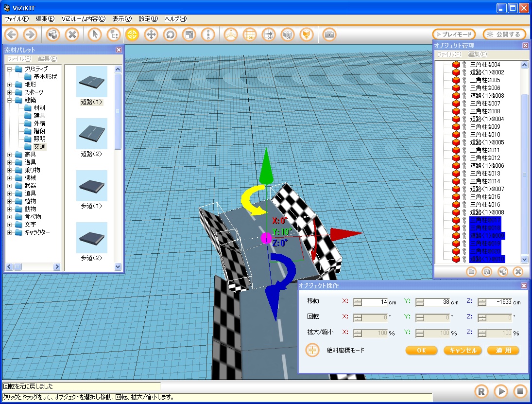Click the redo forward-arrow toolbar icon

(31, 35)
